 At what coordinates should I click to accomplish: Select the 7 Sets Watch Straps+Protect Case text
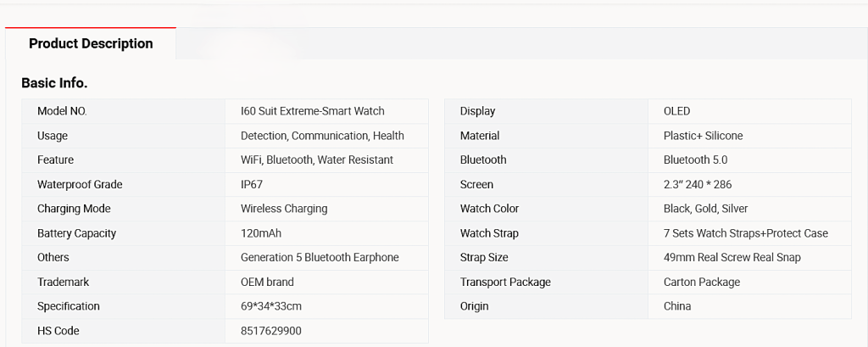click(x=745, y=233)
